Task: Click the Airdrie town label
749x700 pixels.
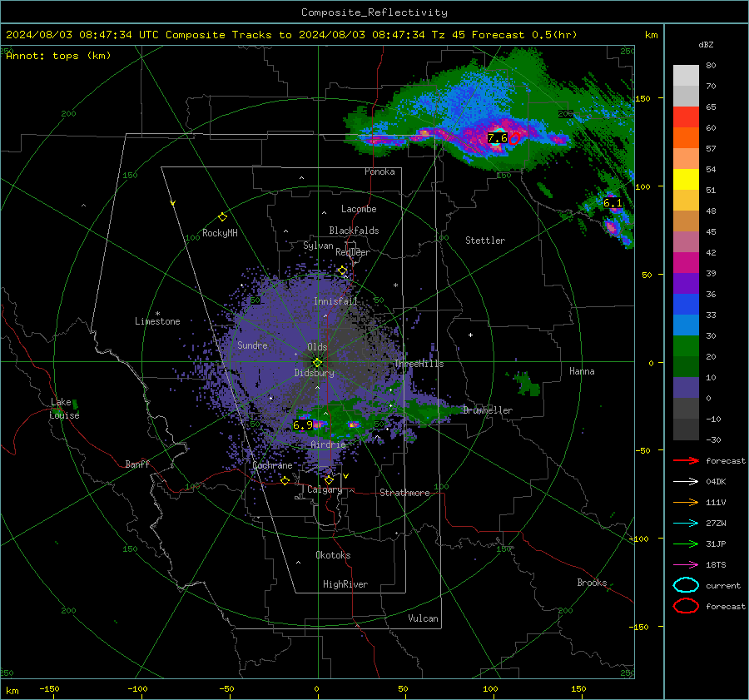Action: coord(328,444)
